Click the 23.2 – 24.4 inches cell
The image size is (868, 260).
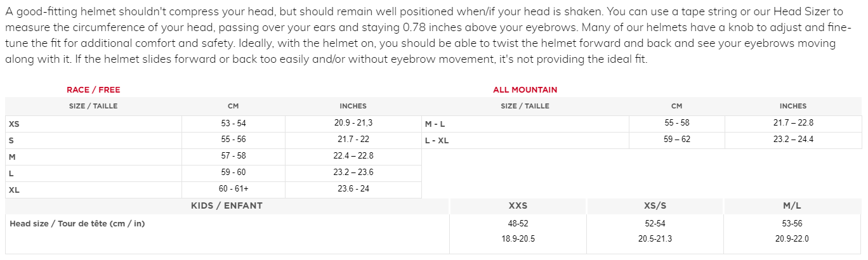point(792,140)
